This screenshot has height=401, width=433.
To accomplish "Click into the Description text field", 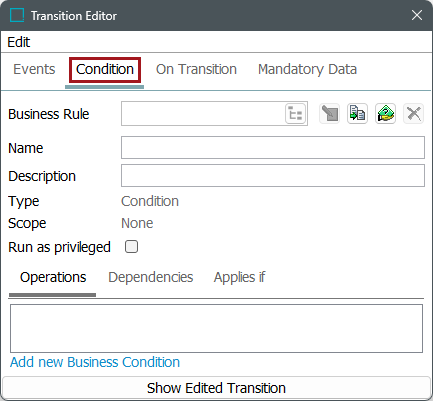I will (x=273, y=175).
